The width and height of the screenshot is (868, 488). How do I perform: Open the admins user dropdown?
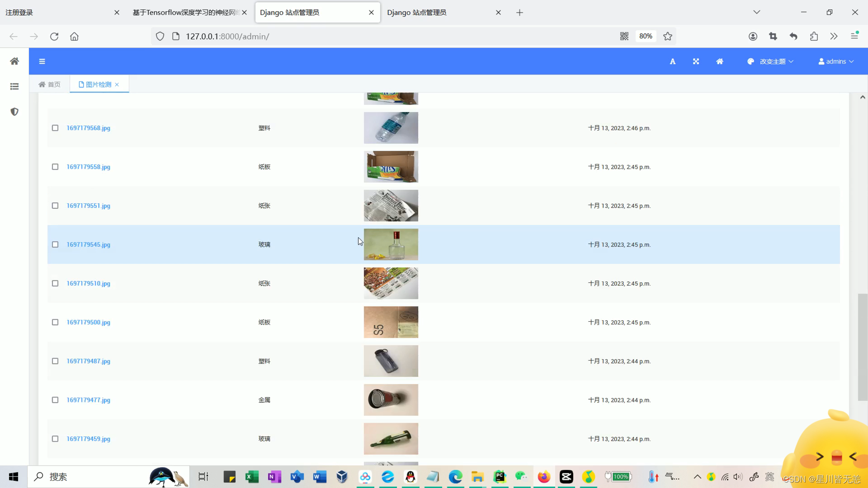(x=836, y=61)
